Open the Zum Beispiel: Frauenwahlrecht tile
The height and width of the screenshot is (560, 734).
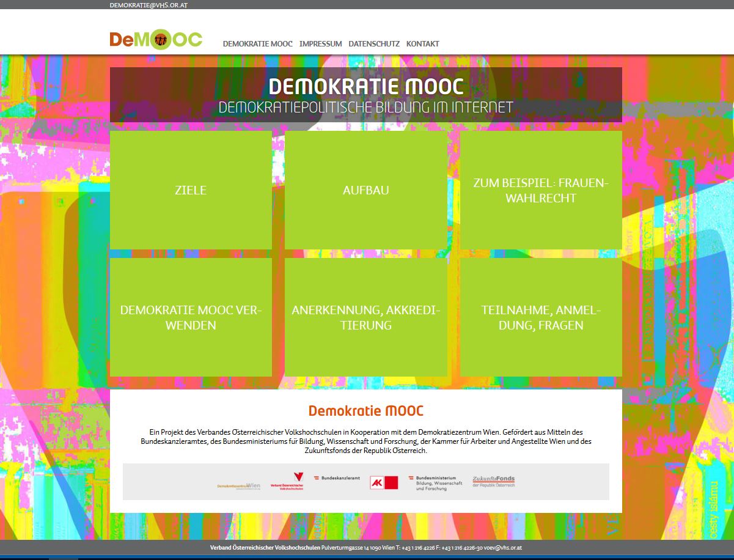(x=541, y=190)
